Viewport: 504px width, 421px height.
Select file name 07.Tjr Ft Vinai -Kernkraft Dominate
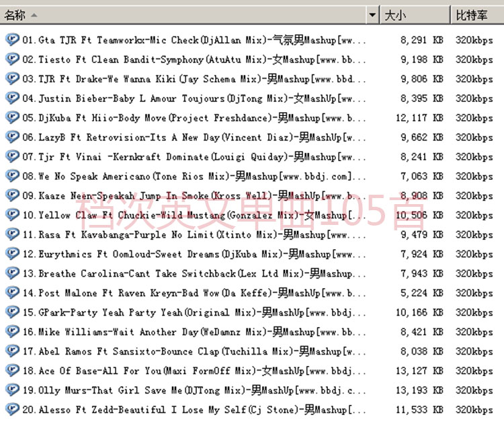point(194,156)
